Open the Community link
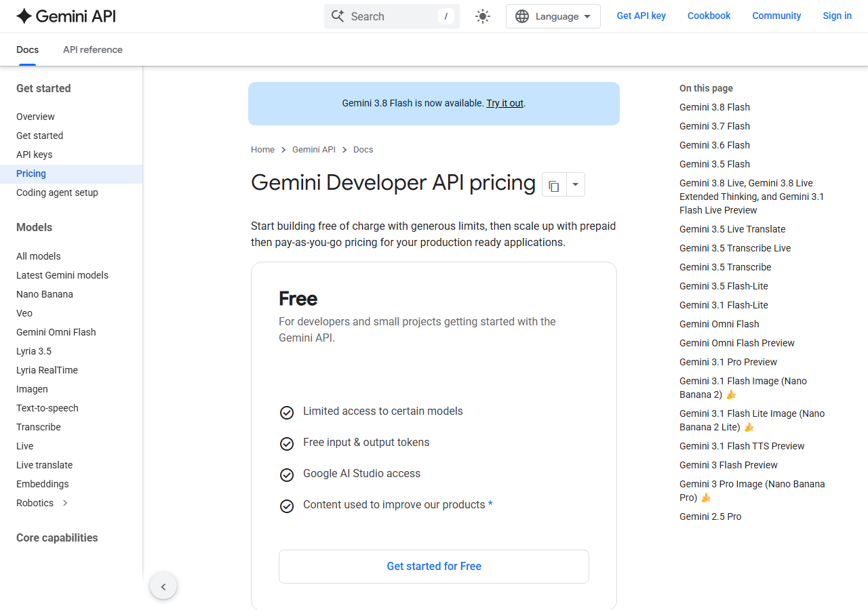 pyautogui.click(x=776, y=16)
